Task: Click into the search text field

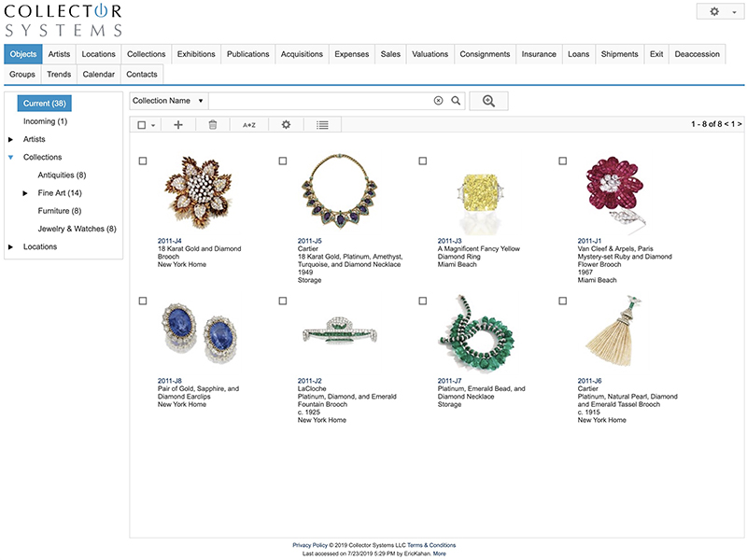Action: pyautogui.click(x=320, y=101)
